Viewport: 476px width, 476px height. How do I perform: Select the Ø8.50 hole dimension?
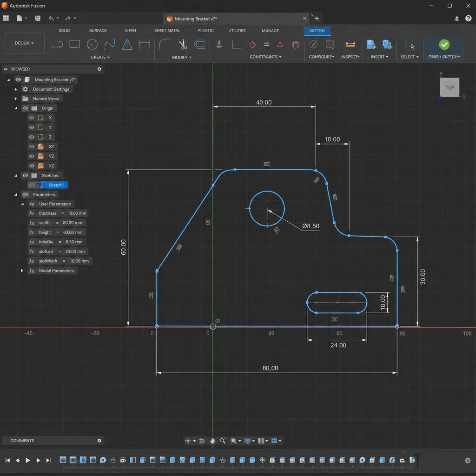pos(311,226)
